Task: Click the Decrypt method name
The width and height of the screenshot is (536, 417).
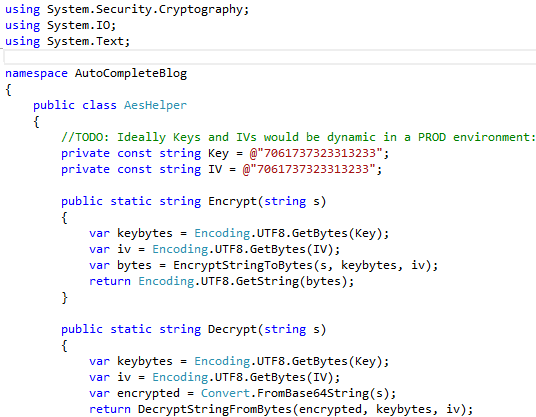Action: click(232, 329)
